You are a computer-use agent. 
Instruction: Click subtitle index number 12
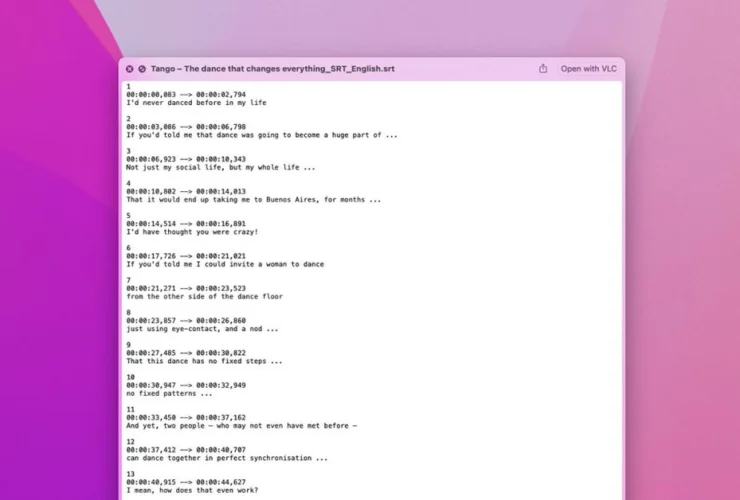tap(130, 442)
